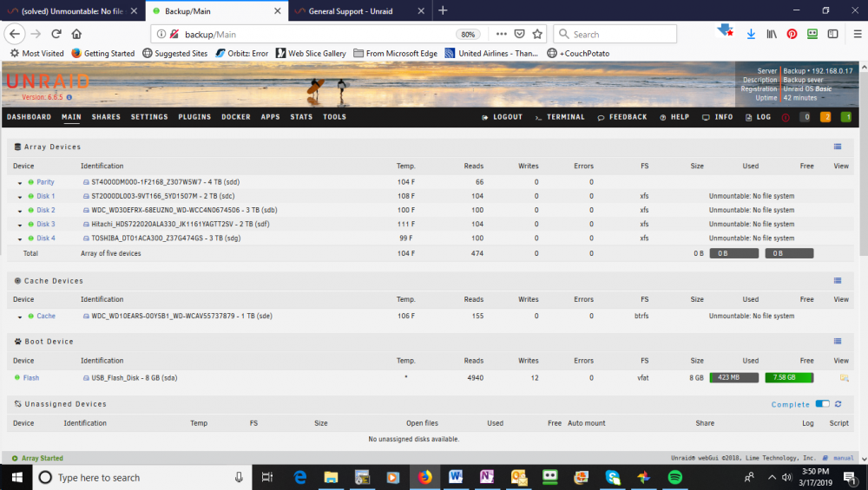
Task: Save page to Pocket icon
Action: click(519, 34)
